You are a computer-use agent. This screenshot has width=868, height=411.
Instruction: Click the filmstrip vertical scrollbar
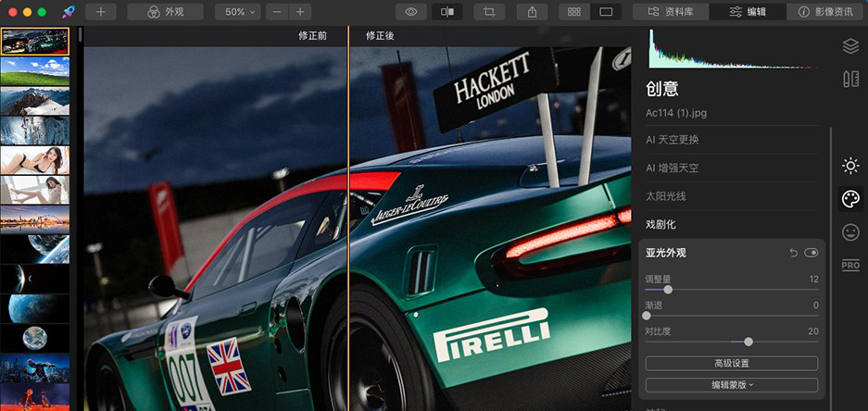[81, 35]
